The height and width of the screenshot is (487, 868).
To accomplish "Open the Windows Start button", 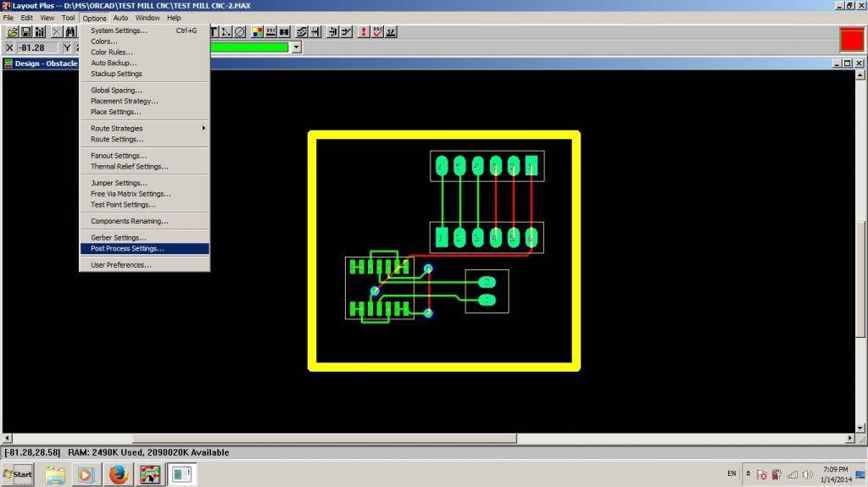I will coord(18,474).
